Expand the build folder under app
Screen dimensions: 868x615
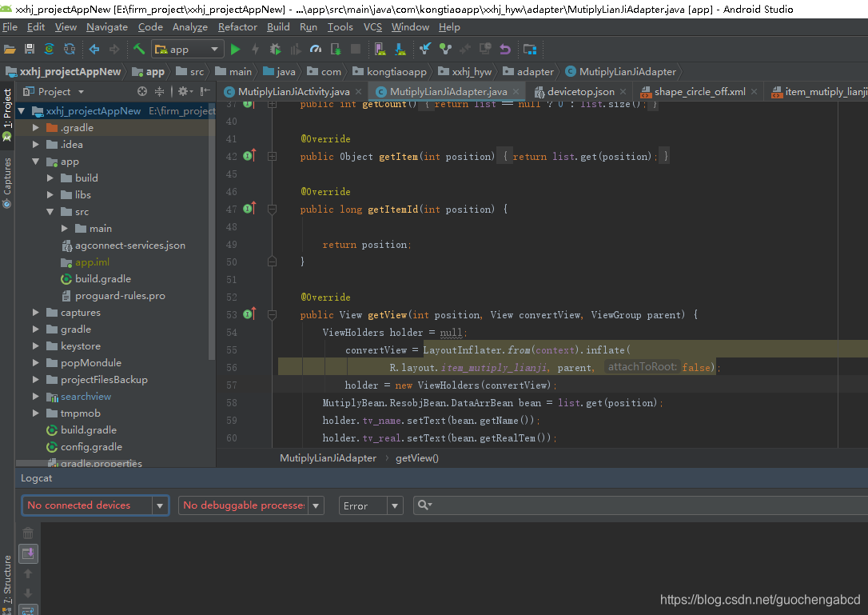pyautogui.click(x=50, y=178)
